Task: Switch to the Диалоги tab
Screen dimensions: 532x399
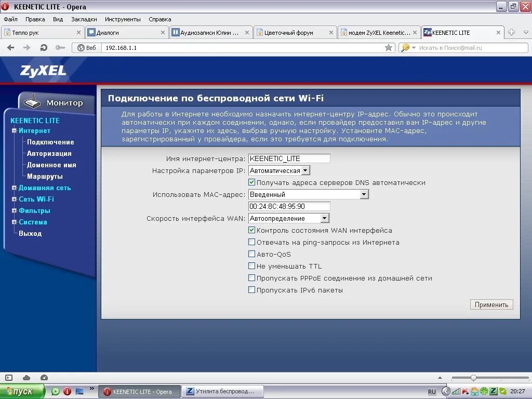Action: coord(126,33)
